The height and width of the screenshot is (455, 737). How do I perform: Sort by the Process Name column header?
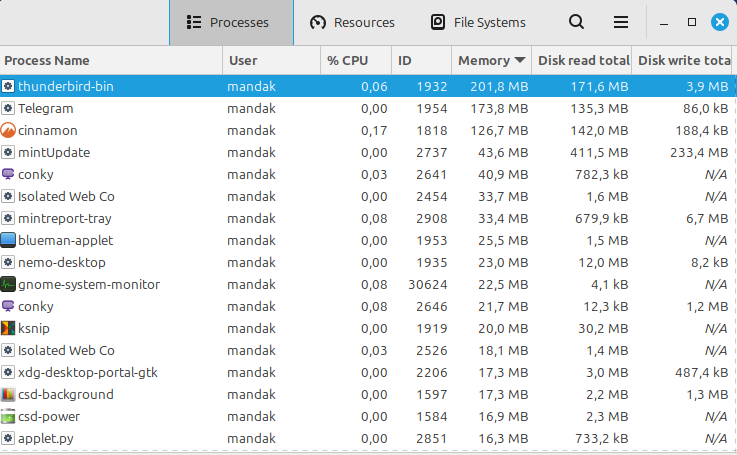111,60
